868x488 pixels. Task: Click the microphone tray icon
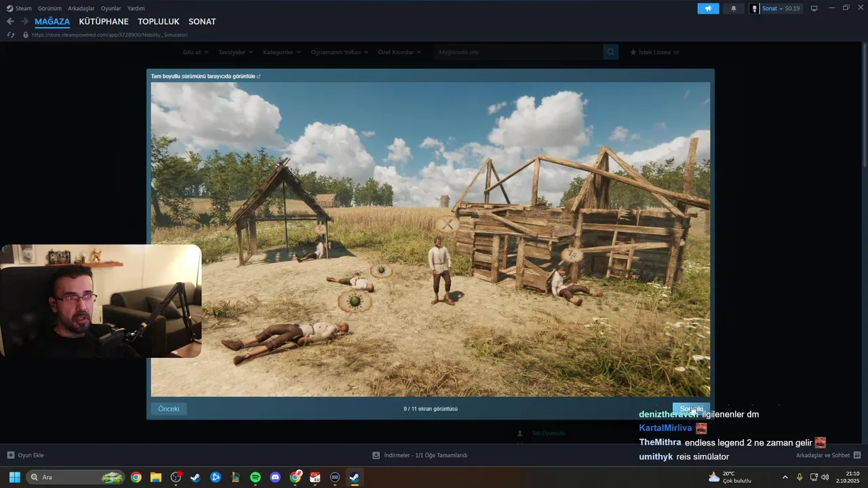[x=800, y=477]
